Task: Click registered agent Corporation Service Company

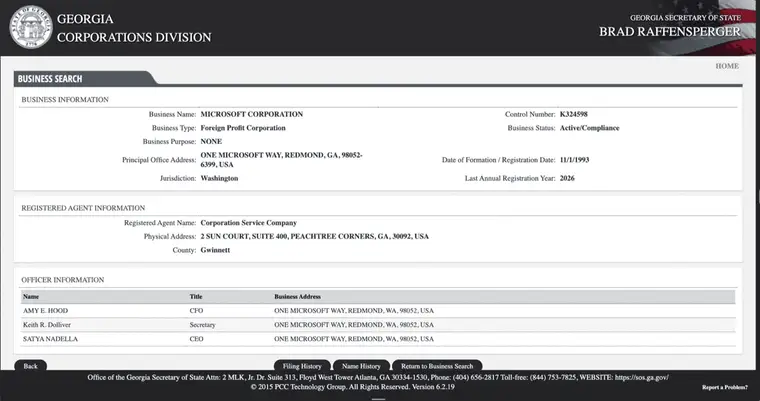Action: click(249, 223)
